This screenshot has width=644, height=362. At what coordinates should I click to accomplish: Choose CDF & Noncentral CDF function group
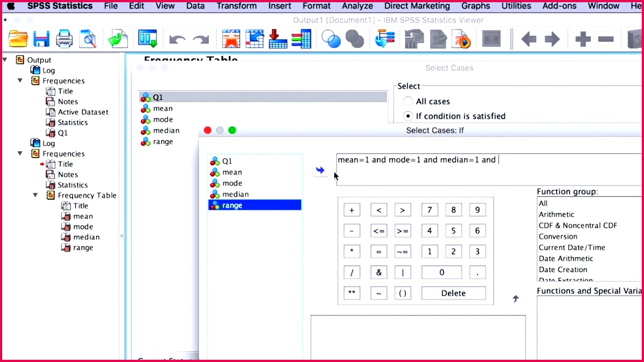[577, 225]
